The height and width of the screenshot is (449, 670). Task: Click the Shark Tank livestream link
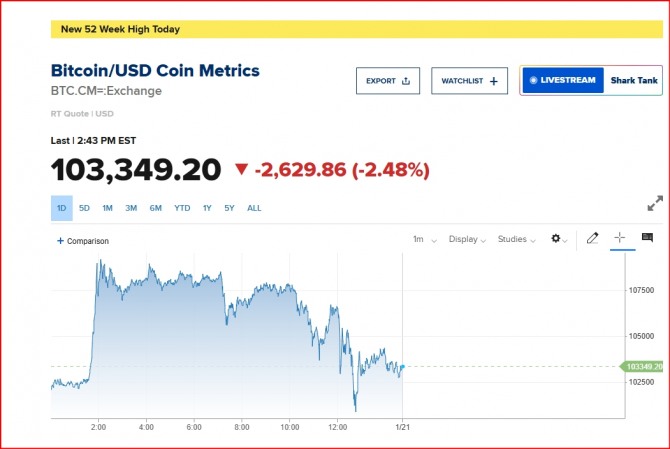click(634, 80)
